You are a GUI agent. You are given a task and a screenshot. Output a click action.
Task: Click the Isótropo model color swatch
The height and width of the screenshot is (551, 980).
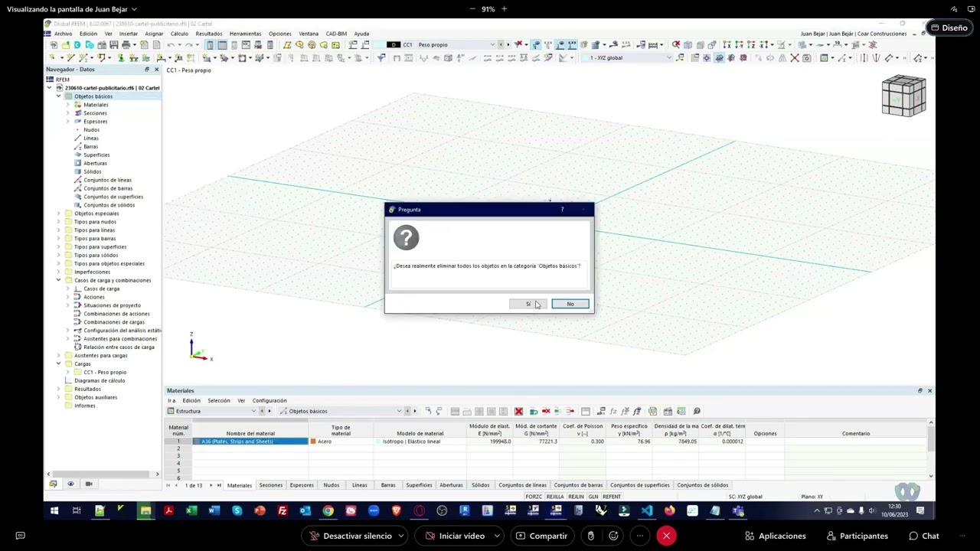click(378, 442)
